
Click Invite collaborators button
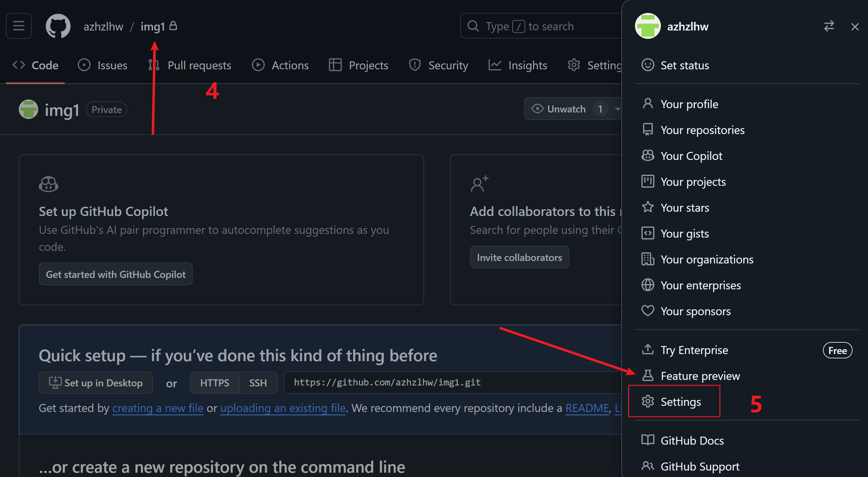point(519,257)
